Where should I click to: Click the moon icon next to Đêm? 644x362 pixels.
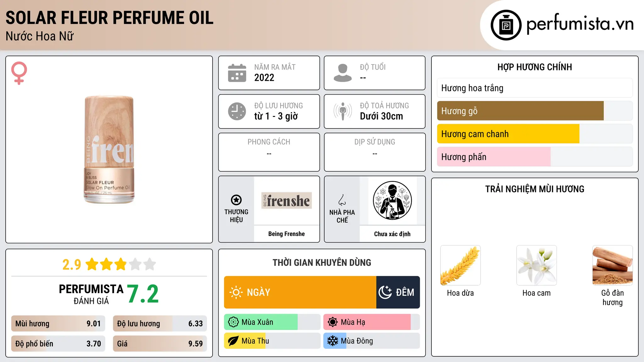[x=385, y=292]
